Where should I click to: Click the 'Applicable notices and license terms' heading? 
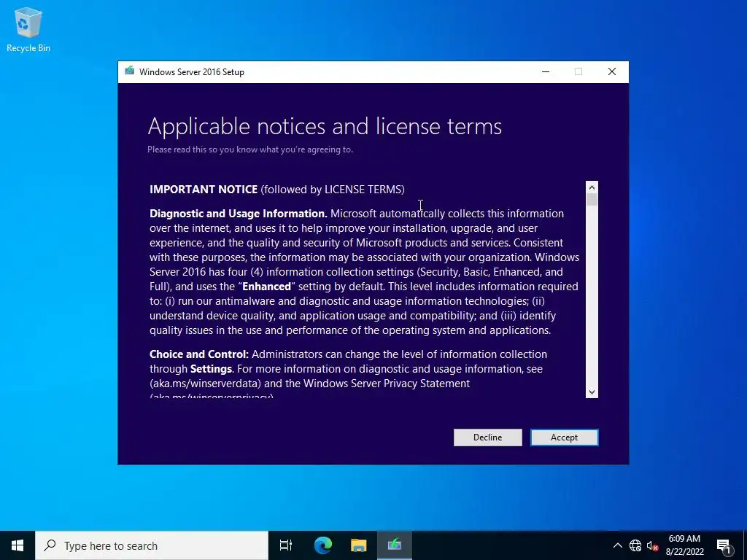(x=325, y=126)
